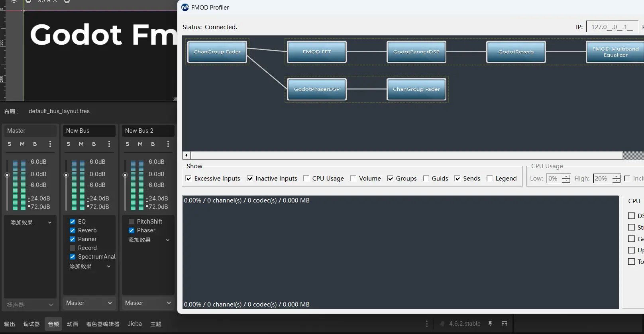The height and width of the screenshot is (334, 644).
Task: Switch to the 动画 bottom panel tab
Action: [73, 324]
